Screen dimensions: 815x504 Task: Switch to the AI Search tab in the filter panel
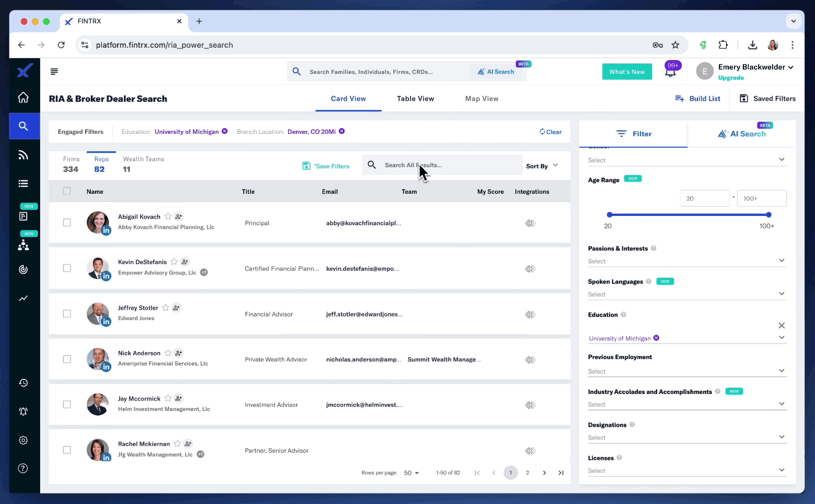741,134
